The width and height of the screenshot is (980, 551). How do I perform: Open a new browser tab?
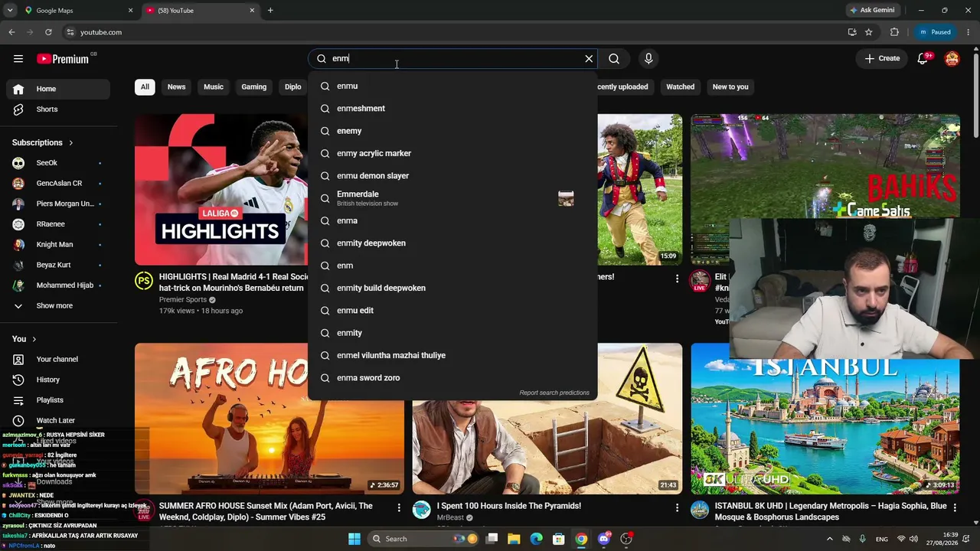point(270,11)
